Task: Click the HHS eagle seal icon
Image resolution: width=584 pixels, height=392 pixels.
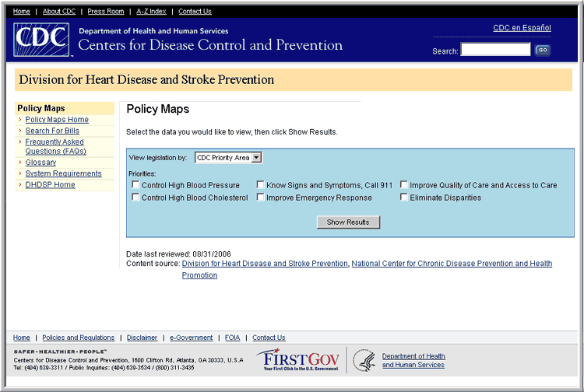Action: point(364,360)
